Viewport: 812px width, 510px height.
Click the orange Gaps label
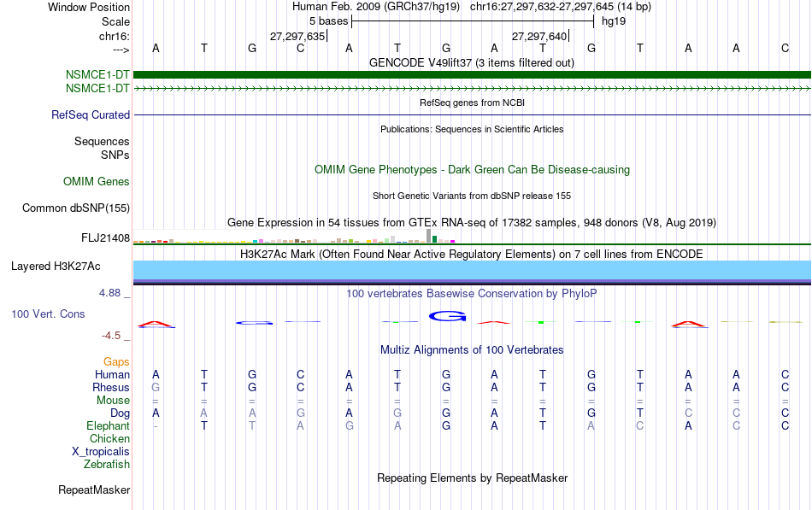click(x=116, y=362)
